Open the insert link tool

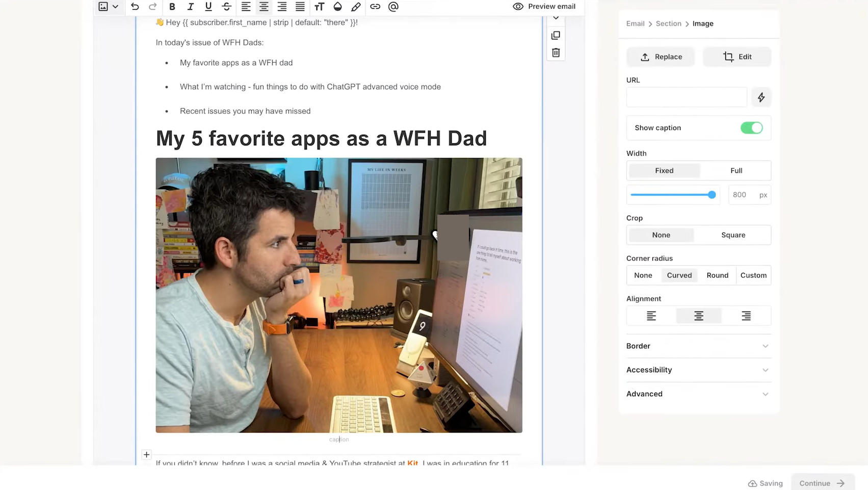pyautogui.click(x=375, y=7)
